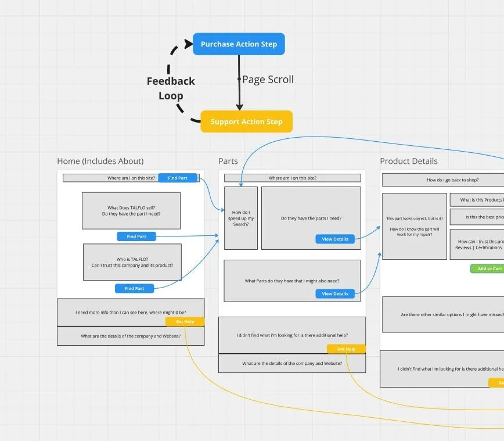Viewport: 504px width, 441px height.
Task: Click the Parts frame's Where am I bar
Action: point(293,178)
